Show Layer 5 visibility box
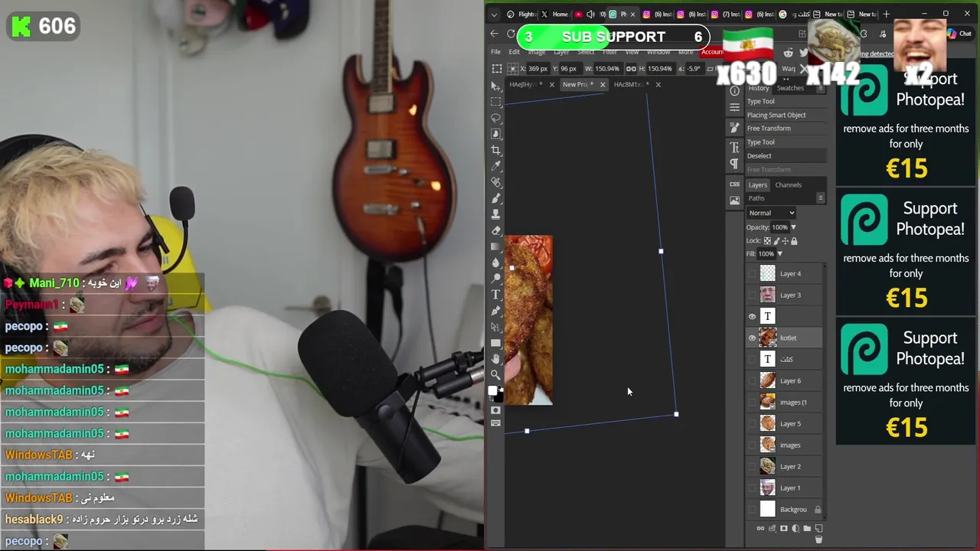Screen dimensions: 980x551 (x=752, y=423)
